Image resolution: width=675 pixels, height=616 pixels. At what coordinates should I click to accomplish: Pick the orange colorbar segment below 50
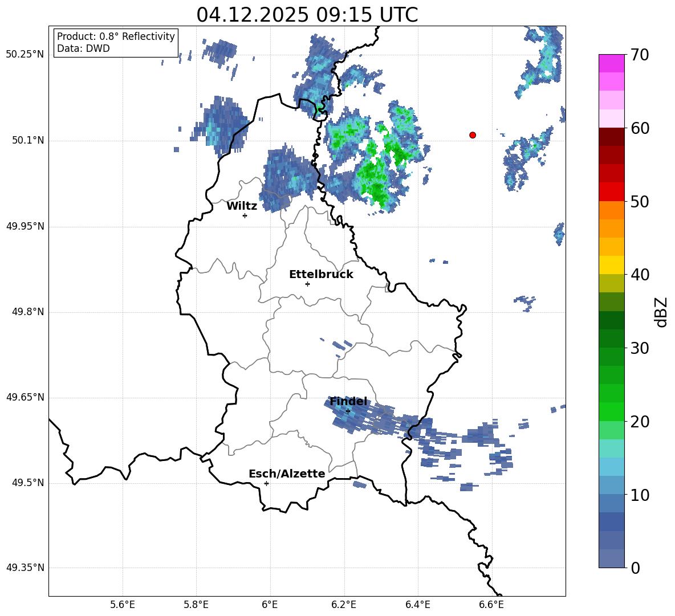(612, 210)
